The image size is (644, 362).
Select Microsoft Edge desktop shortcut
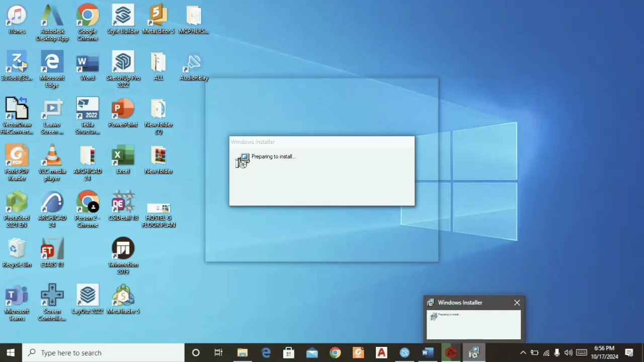pyautogui.click(x=52, y=70)
